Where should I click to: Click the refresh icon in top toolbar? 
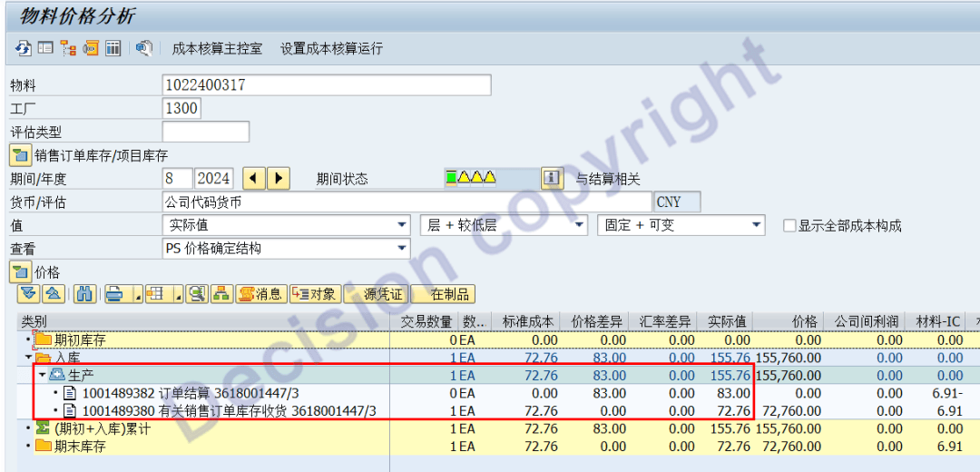tap(23, 48)
